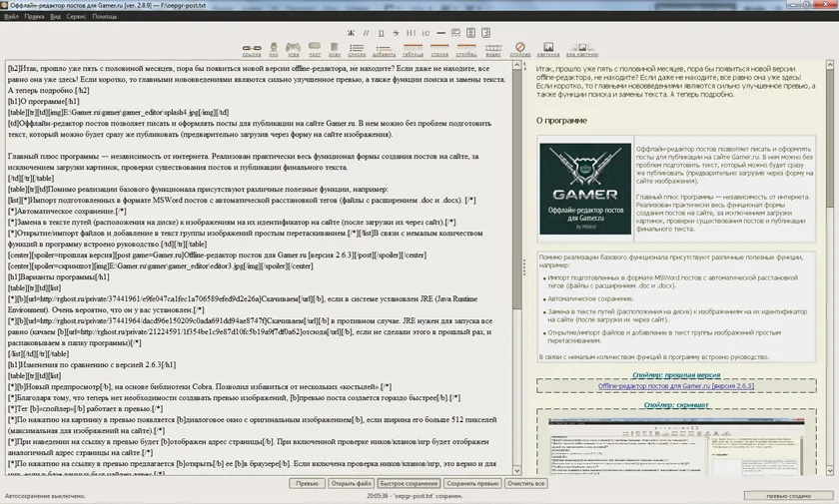The width and height of the screenshot is (839, 504).
Task: Click the Открыть файл button
Action: tap(349, 482)
